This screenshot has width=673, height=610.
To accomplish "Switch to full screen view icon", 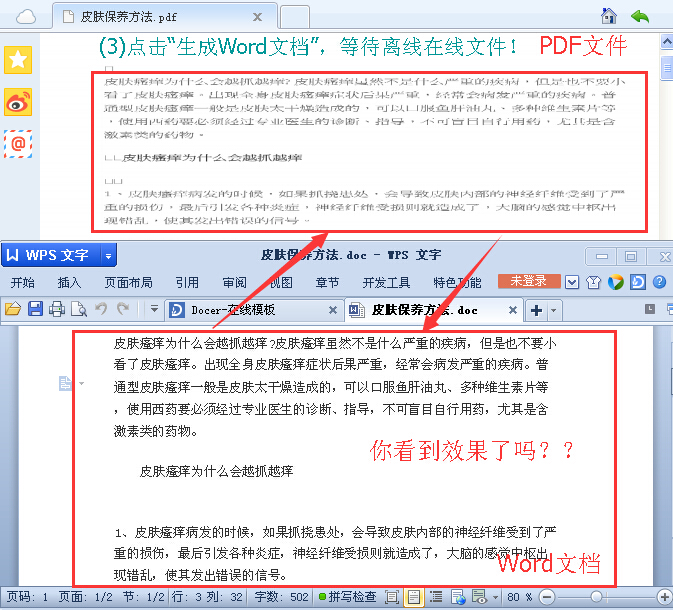I will click(x=391, y=597).
